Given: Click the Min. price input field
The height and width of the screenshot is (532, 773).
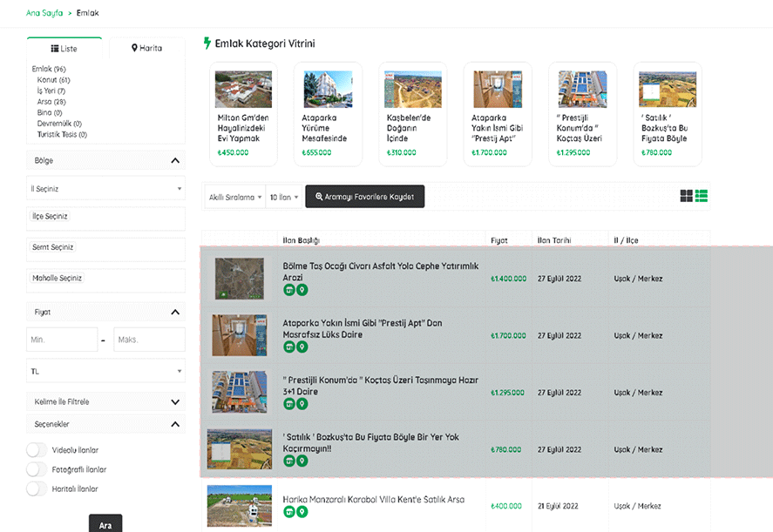Looking at the screenshot, I should tap(62, 340).
